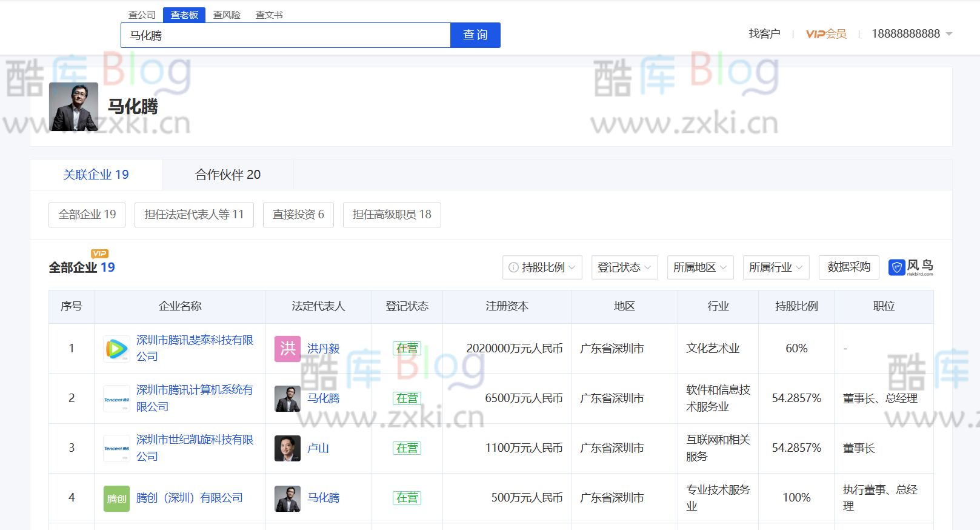This screenshot has height=530, width=980.
Task: Filter by 担任法定代表人等 11
Action: coord(194,215)
